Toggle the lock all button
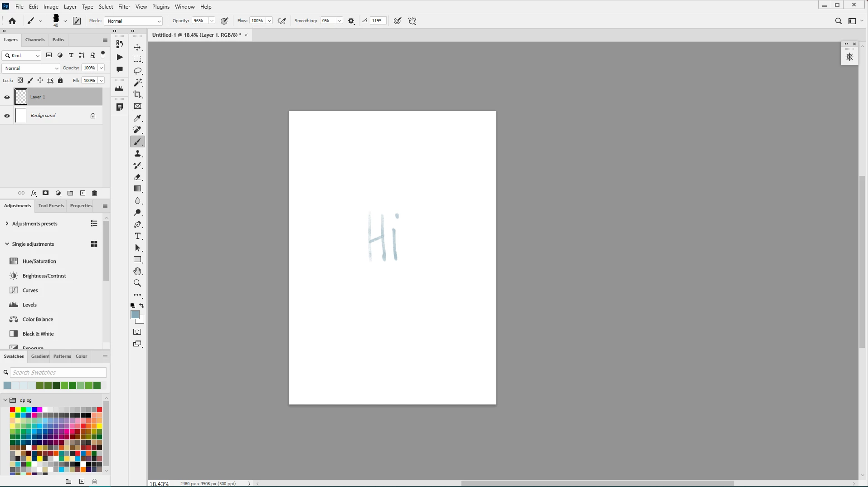 coord(60,81)
